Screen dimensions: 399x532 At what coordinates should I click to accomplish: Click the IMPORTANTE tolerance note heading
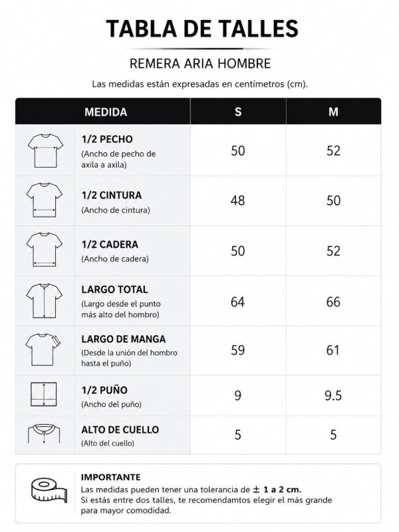click(x=110, y=477)
